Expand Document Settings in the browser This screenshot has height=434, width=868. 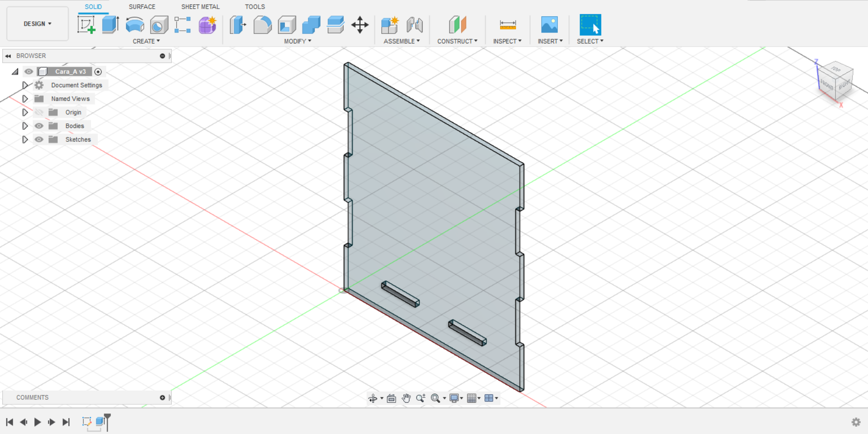tap(25, 85)
